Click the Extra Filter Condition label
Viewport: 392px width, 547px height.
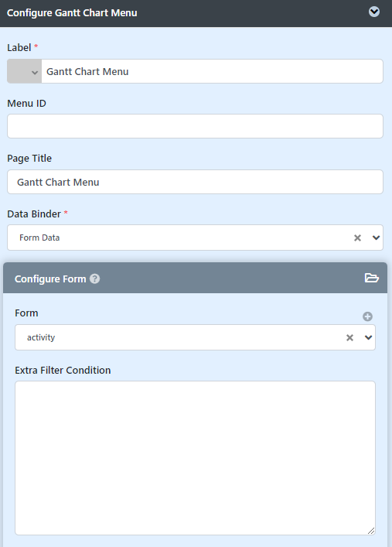click(63, 370)
